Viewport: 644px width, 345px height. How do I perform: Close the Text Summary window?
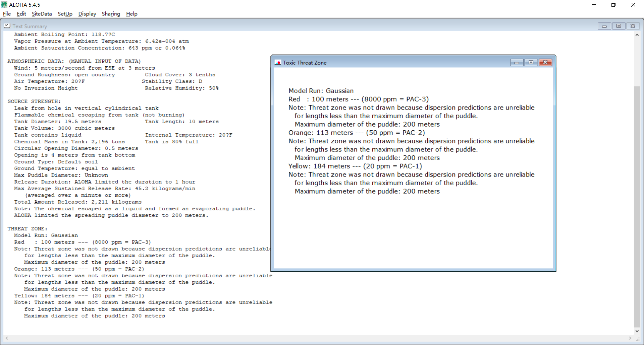click(x=633, y=26)
